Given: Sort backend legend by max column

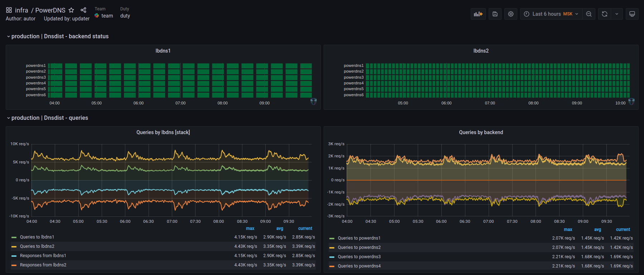Looking at the screenshot, I should pyautogui.click(x=568, y=230).
